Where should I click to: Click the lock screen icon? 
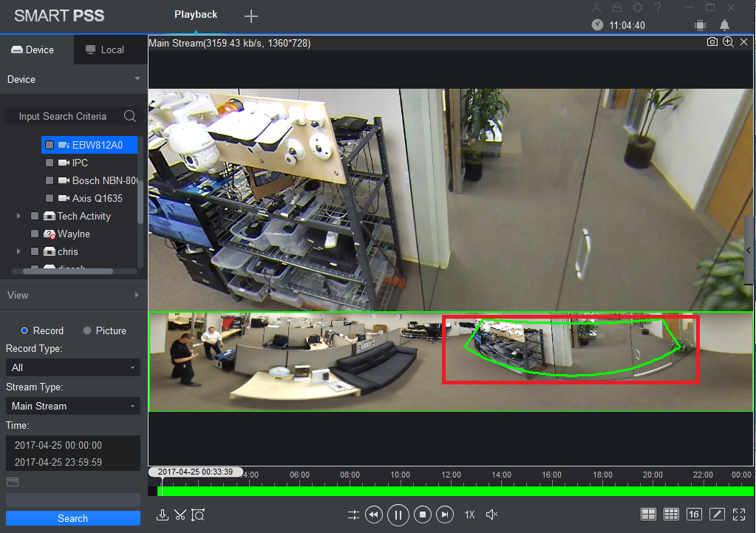tap(616, 7)
